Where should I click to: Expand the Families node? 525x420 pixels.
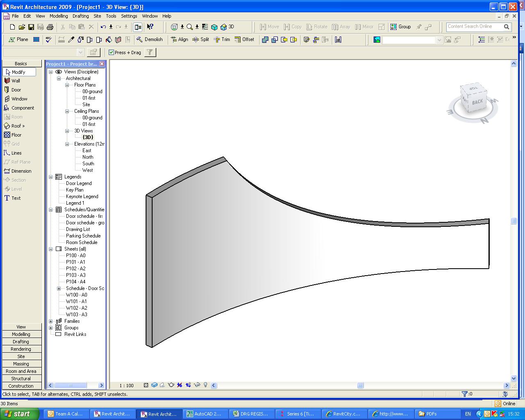tap(51, 321)
